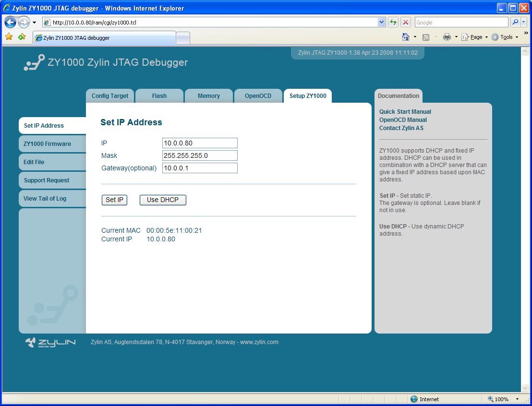The image size is (532, 406).
Task: Click the Documentation tab header
Action: pos(399,96)
